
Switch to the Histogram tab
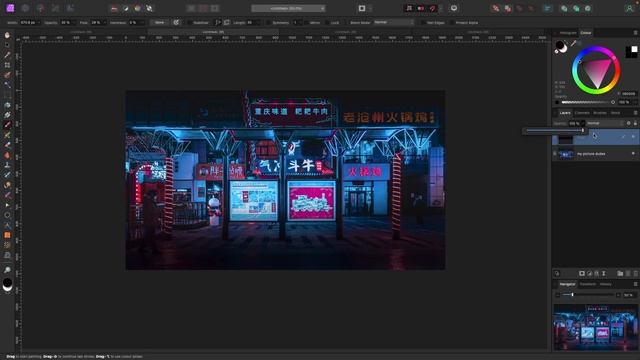click(x=568, y=33)
